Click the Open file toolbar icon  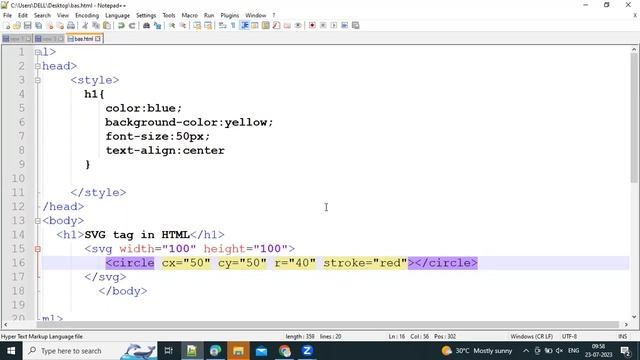[17, 25]
